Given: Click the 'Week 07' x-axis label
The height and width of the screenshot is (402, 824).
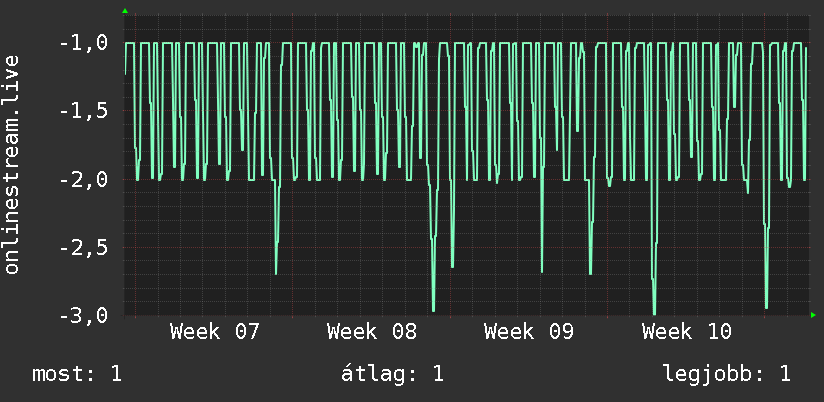Looking at the screenshot, I should coord(215,332).
